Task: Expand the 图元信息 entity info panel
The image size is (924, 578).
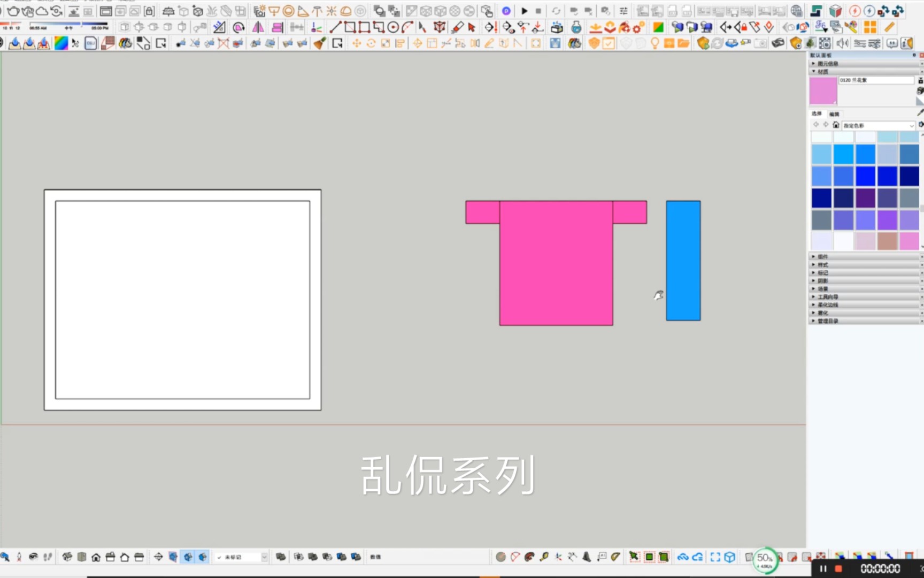Action: point(865,63)
